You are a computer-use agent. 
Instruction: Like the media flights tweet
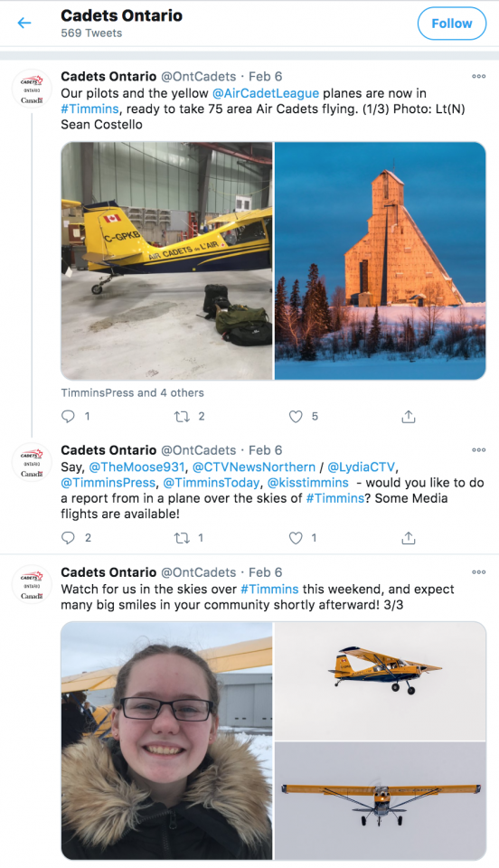click(x=296, y=537)
